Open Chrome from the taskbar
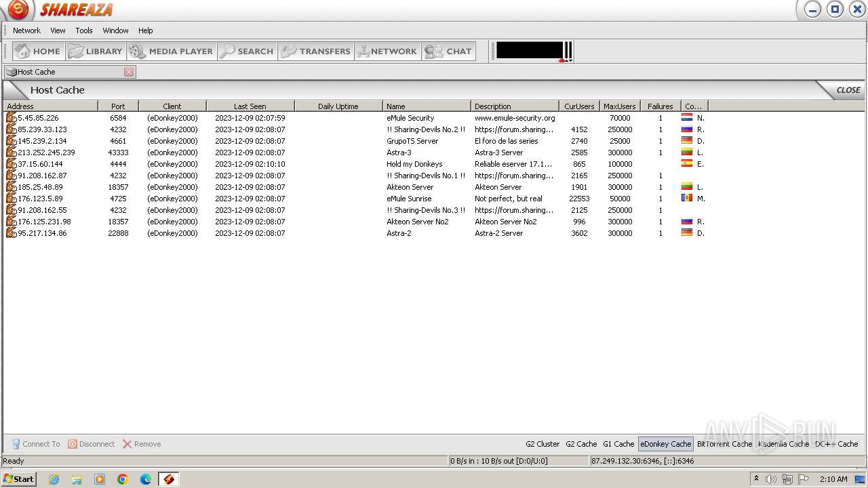This screenshot has height=488, width=868. coord(123,479)
